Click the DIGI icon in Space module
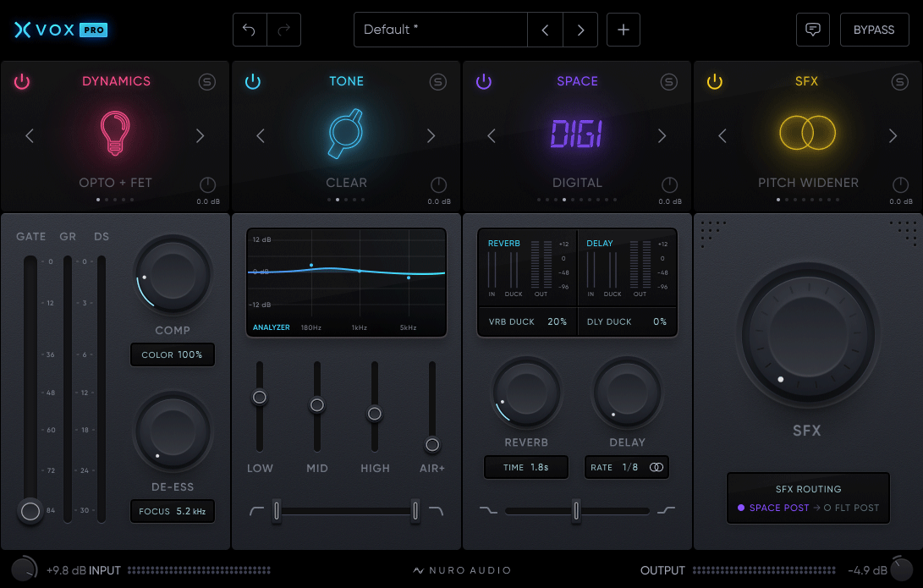The height and width of the screenshot is (588, 923). click(x=577, y=134)
